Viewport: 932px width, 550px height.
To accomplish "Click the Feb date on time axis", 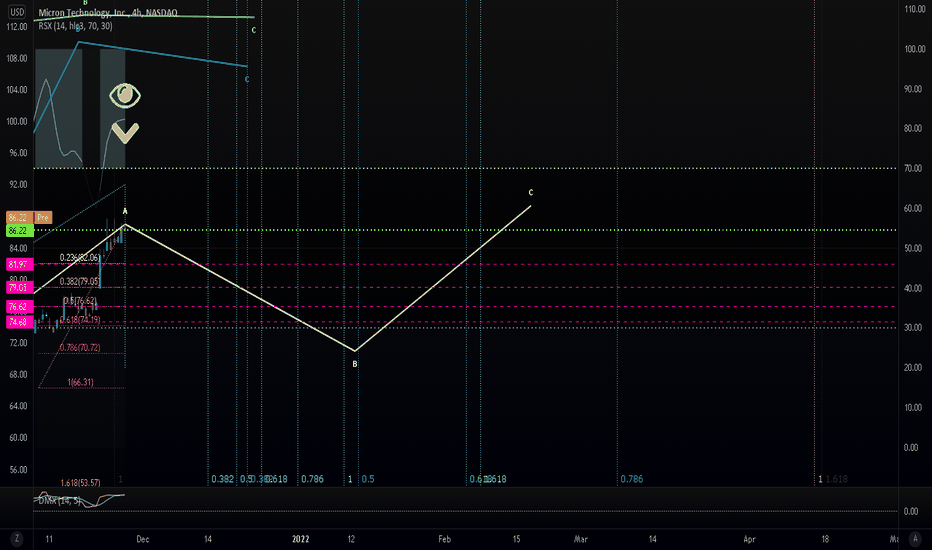I will click(x=445, y=539).
